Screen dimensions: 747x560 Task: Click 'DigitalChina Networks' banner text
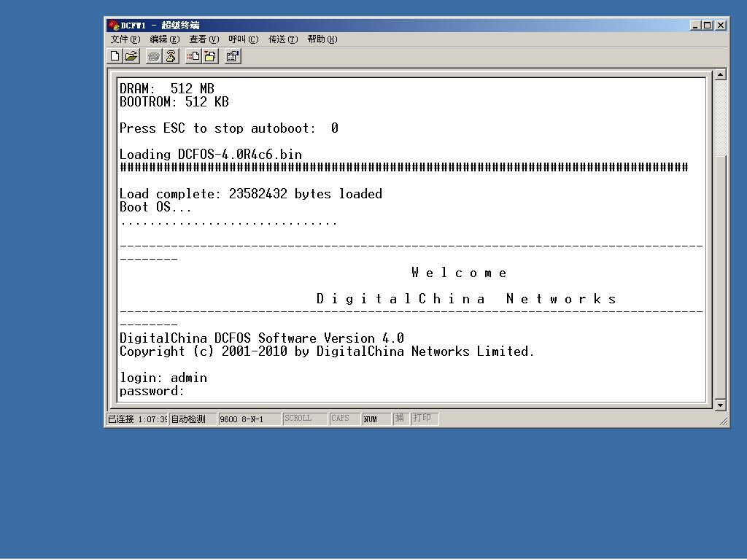click(466, 299)
